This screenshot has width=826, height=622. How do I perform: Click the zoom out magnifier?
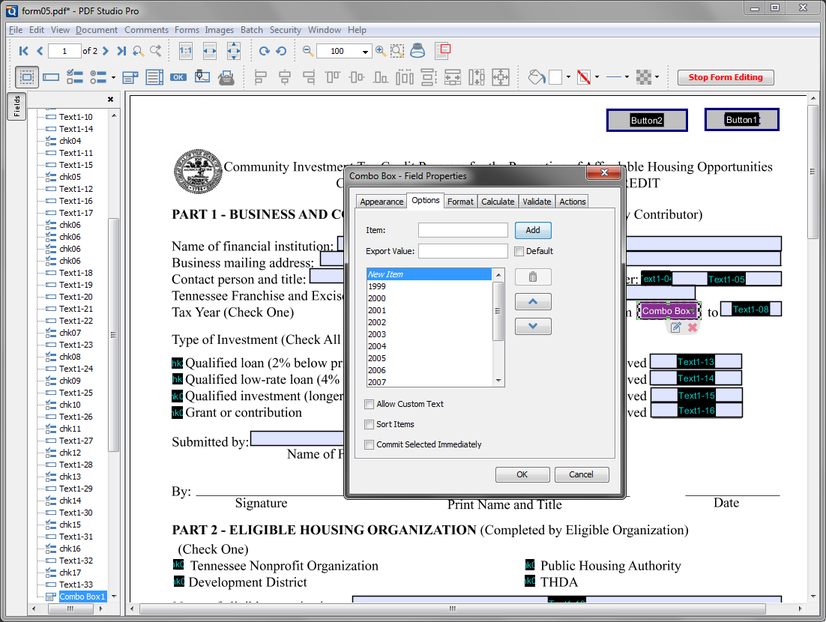click(x=308, y=51)
